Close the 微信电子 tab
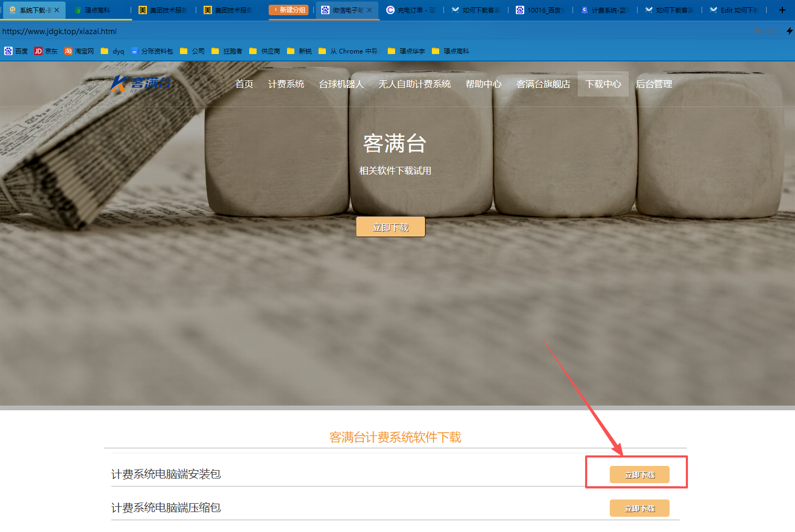The image size is (795, 532). click(369, 10)
